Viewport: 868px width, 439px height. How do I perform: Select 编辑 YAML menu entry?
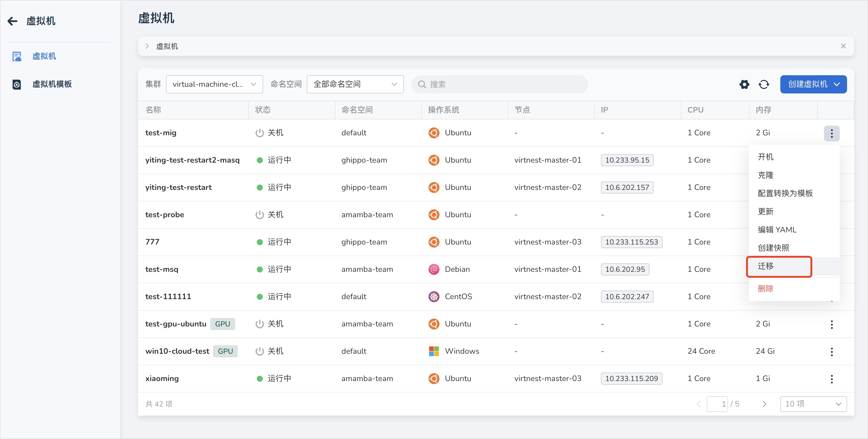[x=794, y=229]
